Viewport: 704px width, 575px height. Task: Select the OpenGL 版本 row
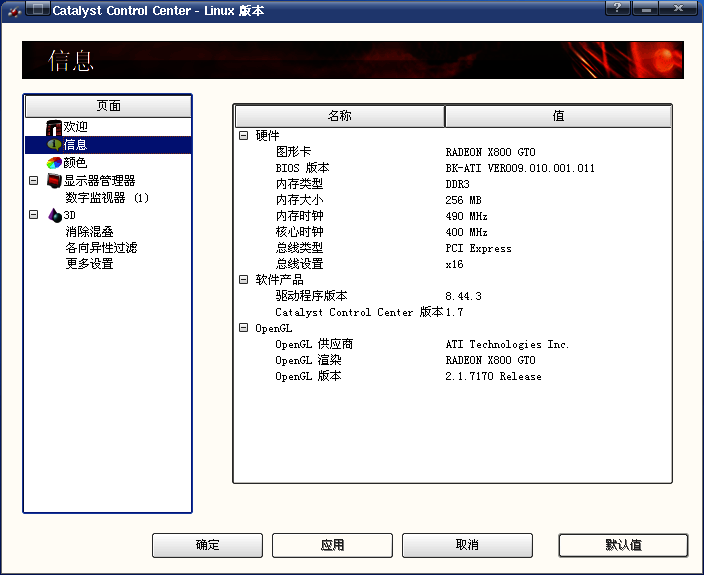pos(308,376)
